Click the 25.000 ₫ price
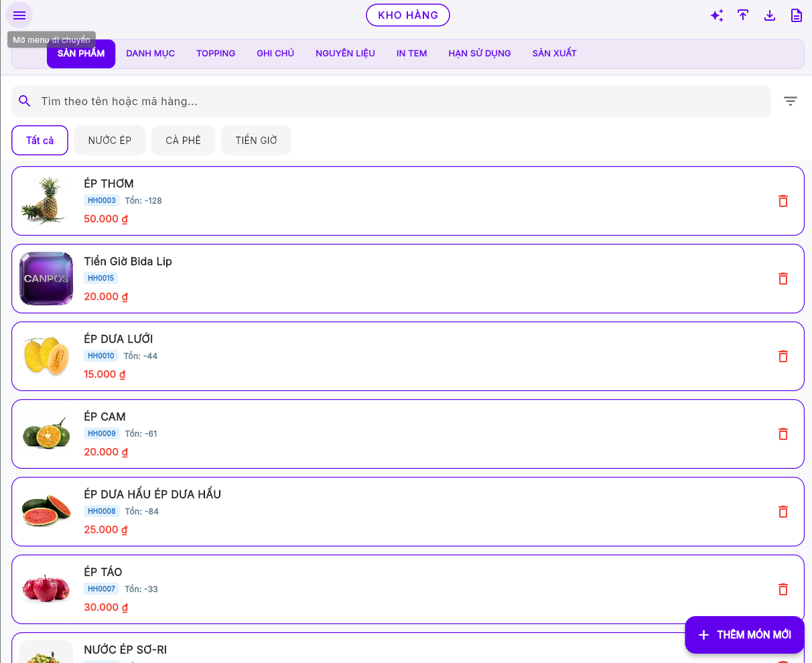The image size is (812, 663). pos(106,530)
